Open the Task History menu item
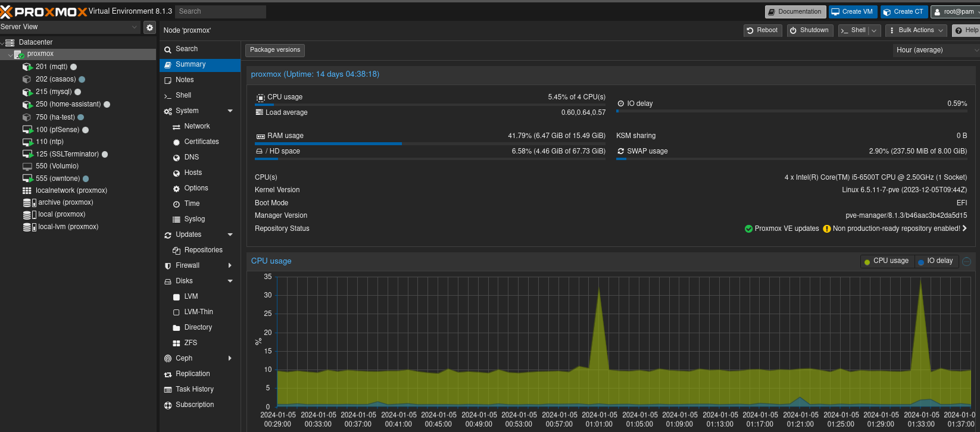 [194, 389]
